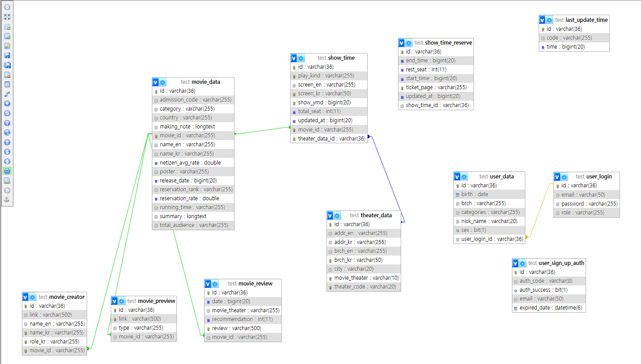Screen dimensions: 641x364
Task: Toggle movie_review table size via V icon
Action: point(208,284)
